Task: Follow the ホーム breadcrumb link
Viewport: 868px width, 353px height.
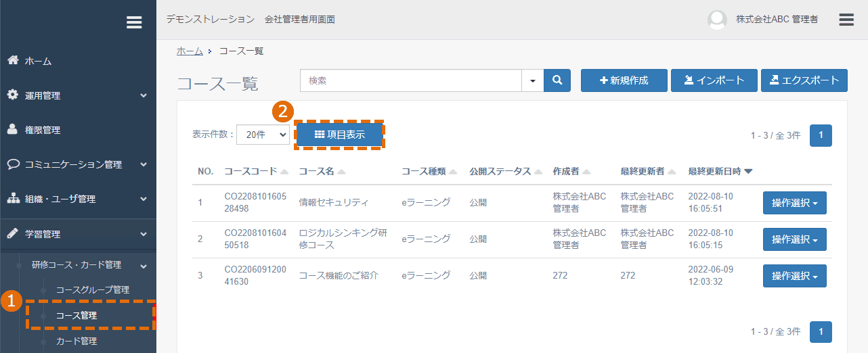Action: coord(190,51)
